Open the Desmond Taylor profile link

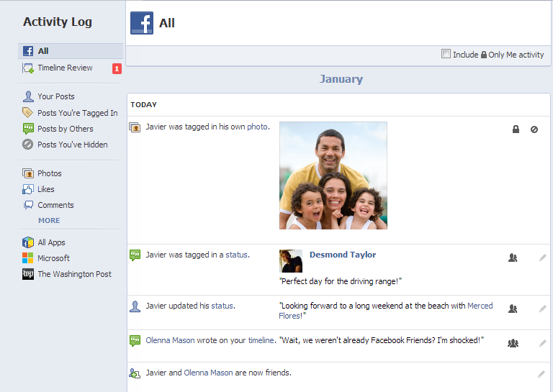pos(343,255)
